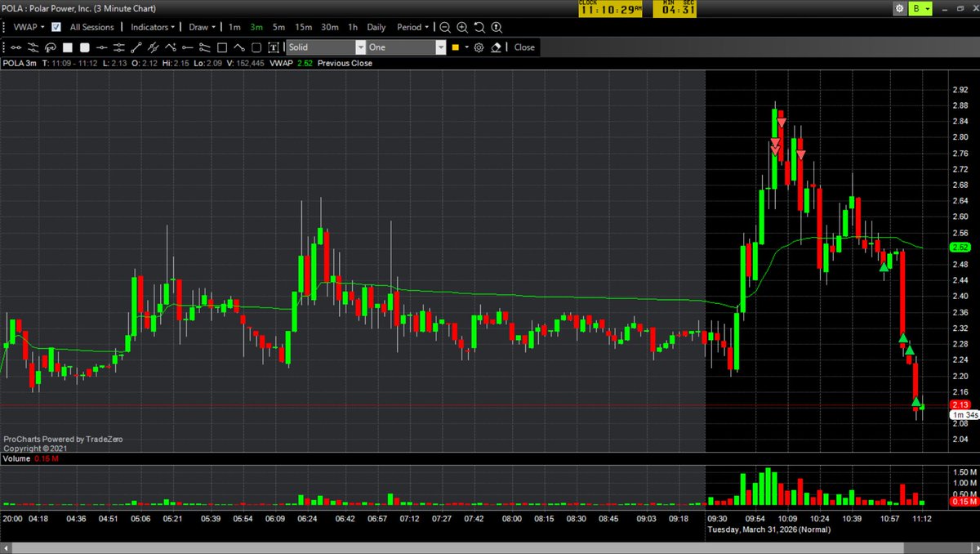Select the outlined rectangle drawing tool
The height and width of the screenshot is (554, 980).
[221, 47]
